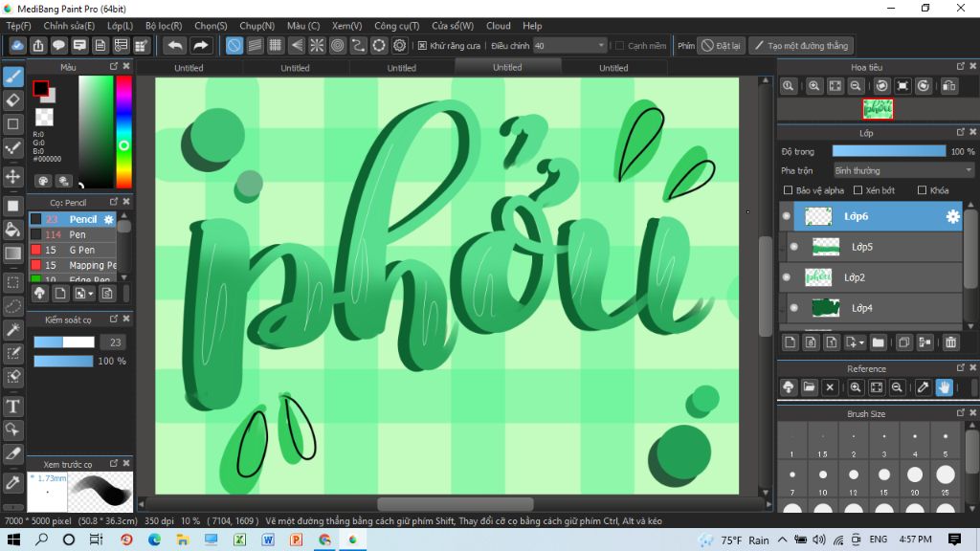This screenshot has width=980, height=551.
Task: Zoom out in the Navigator panel
Action: (x=856, y=86)
